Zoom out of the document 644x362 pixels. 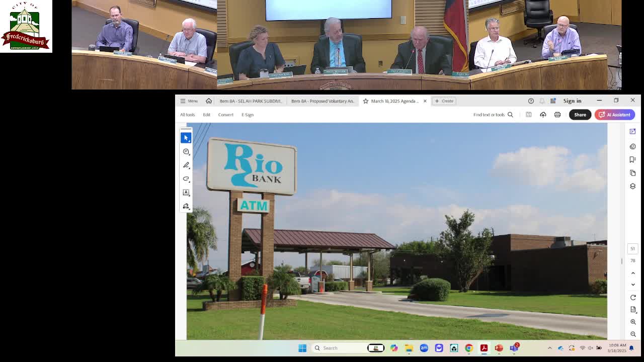[633, 334]
